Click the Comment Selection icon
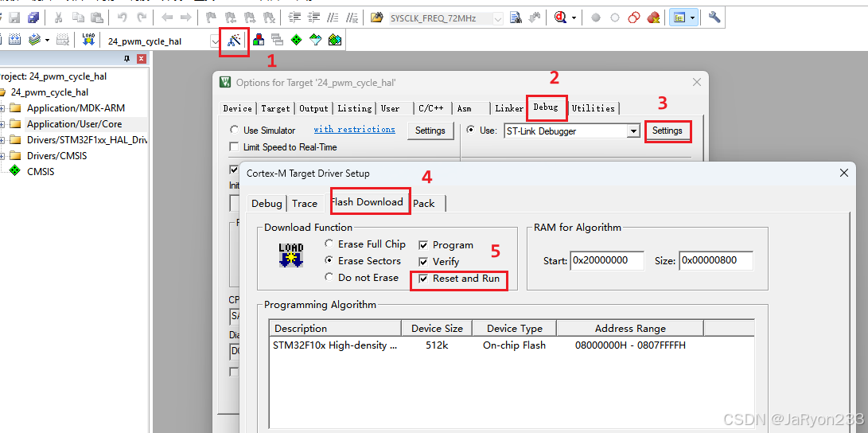 (333, 18)
